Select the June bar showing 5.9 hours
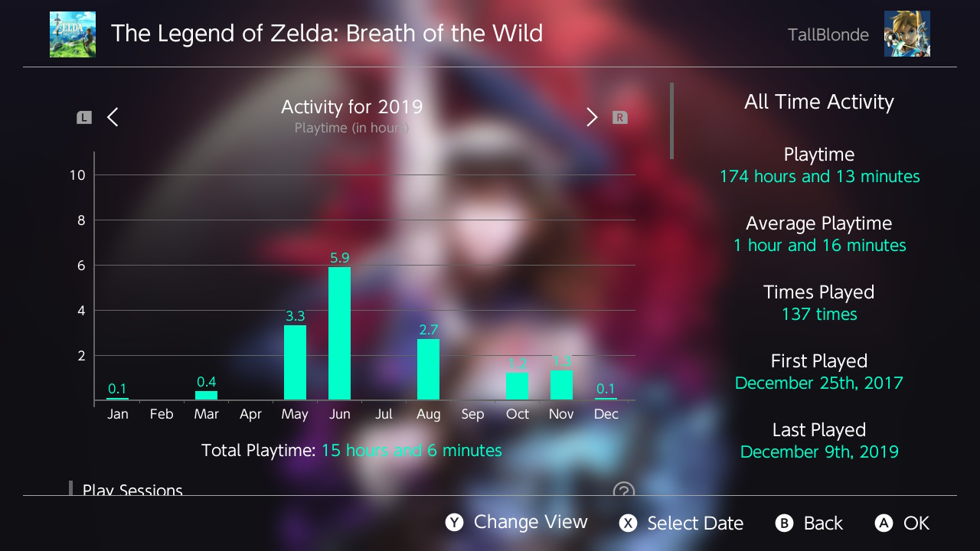This screenshot has height=551, width=980. tap(340, 334)
